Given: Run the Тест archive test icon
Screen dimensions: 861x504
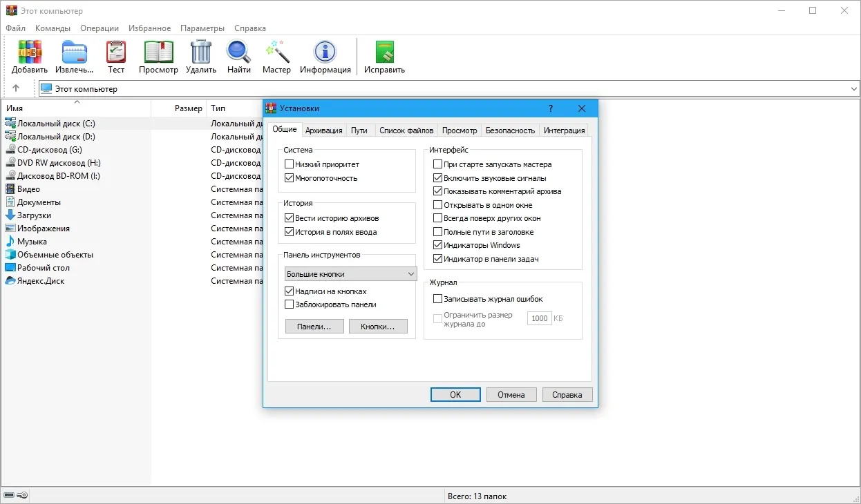Looking at the screenshot, I should tap(116, 52).
